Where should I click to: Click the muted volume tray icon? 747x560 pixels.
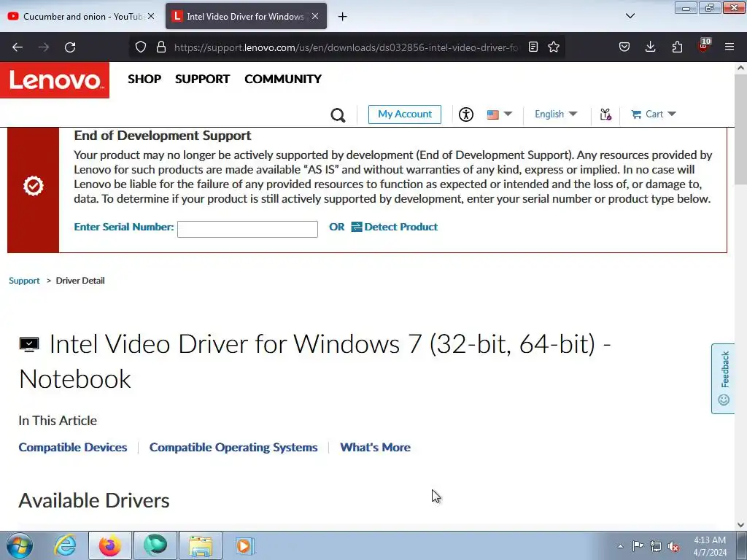coord(673,546)
